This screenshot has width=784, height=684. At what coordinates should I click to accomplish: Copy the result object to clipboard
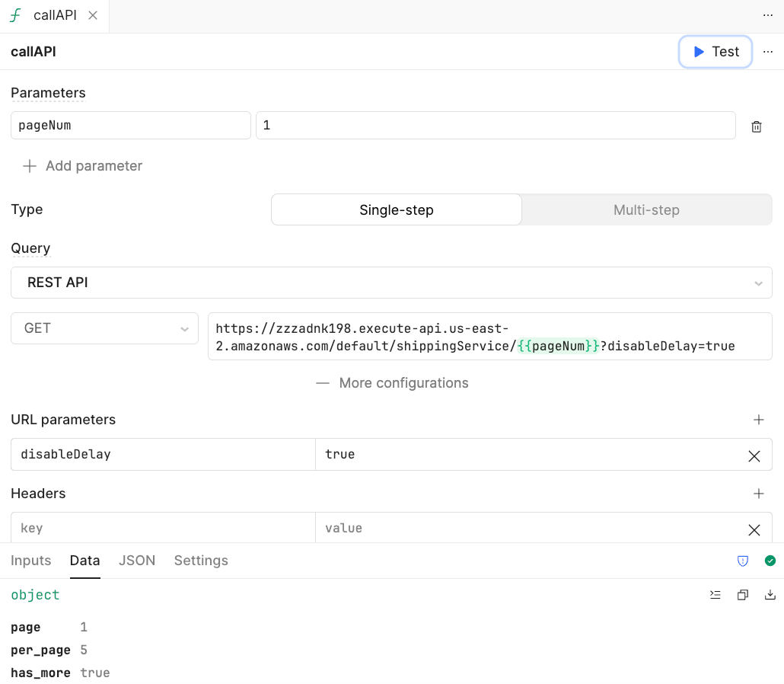(x=742, y=595)
